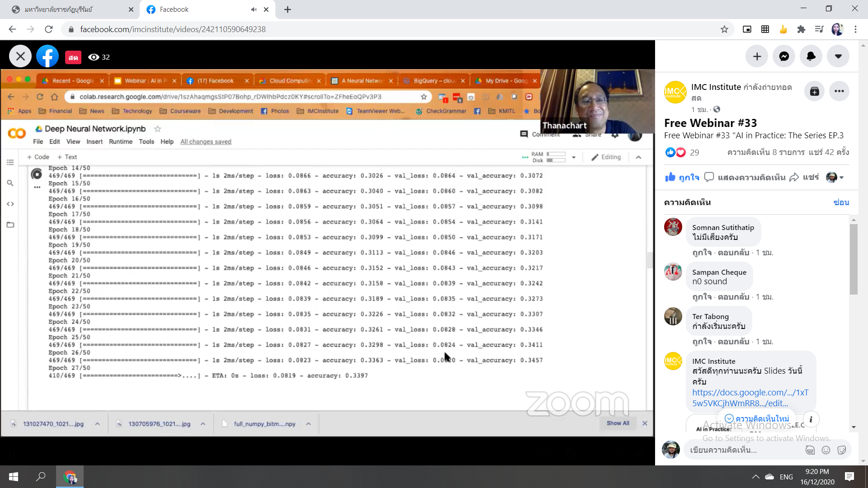The width and height of the screenshot is (868, 488).
Task: Open Colab Runtime menu in video
Action: [121, 141]
